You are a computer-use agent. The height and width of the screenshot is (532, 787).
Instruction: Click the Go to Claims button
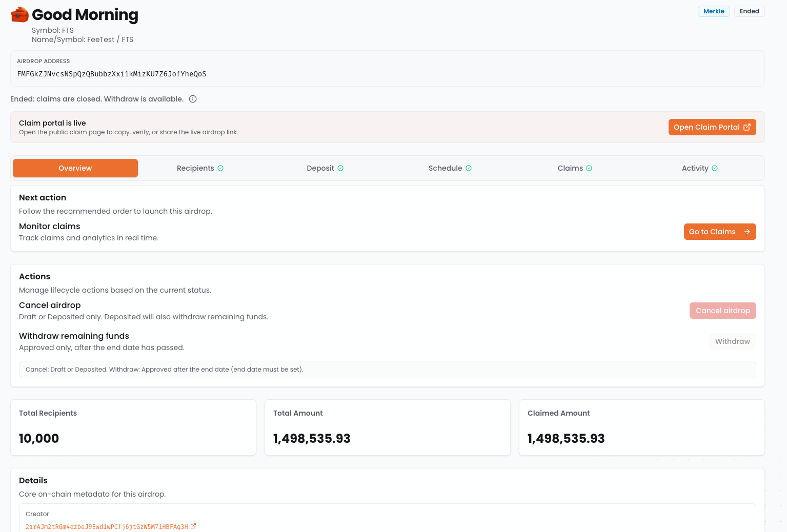point(719,232)
